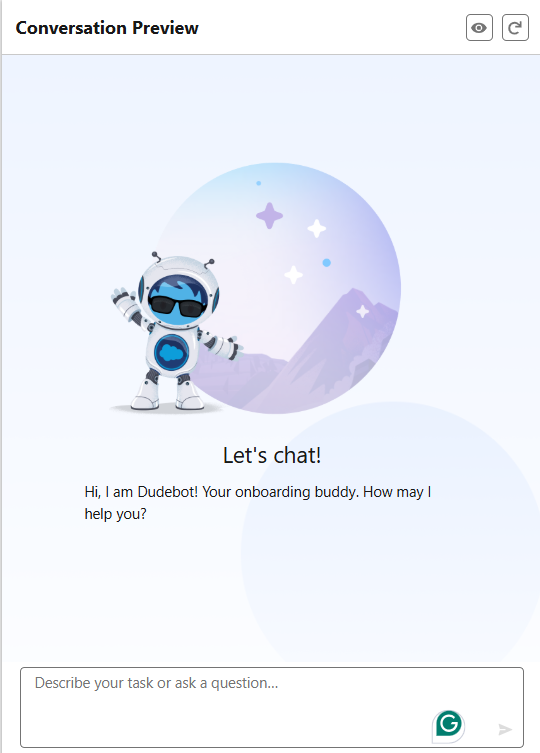540x753 pixels.
Task: Click the send message arrow icon
Action: [504, 729]
